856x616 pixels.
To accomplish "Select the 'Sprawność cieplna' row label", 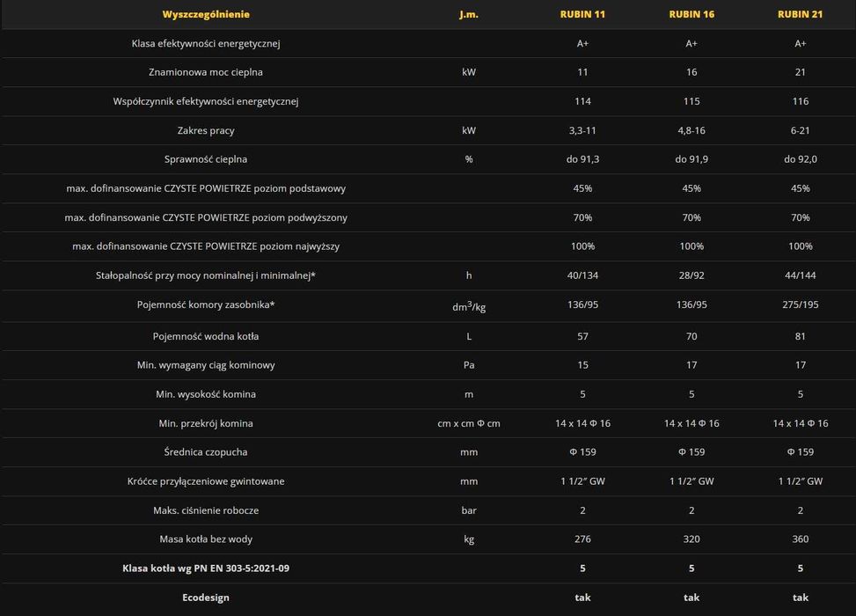I will (206, 159).
